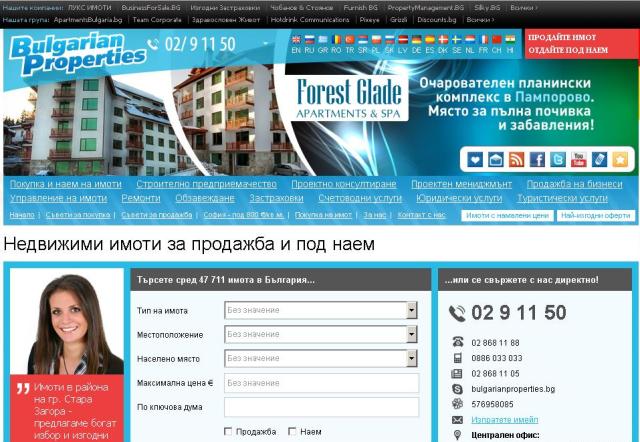
Task: Click the По ключова дума text field
Action: pyautogui.click(x=320, y=407)
